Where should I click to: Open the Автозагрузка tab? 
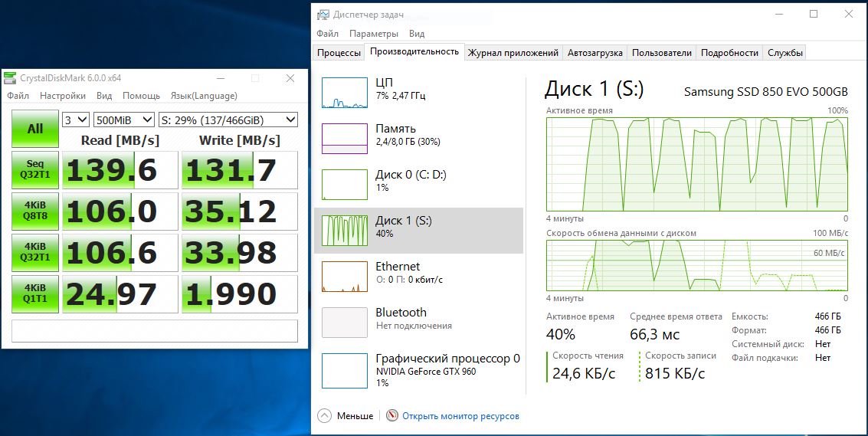[595, 53]
